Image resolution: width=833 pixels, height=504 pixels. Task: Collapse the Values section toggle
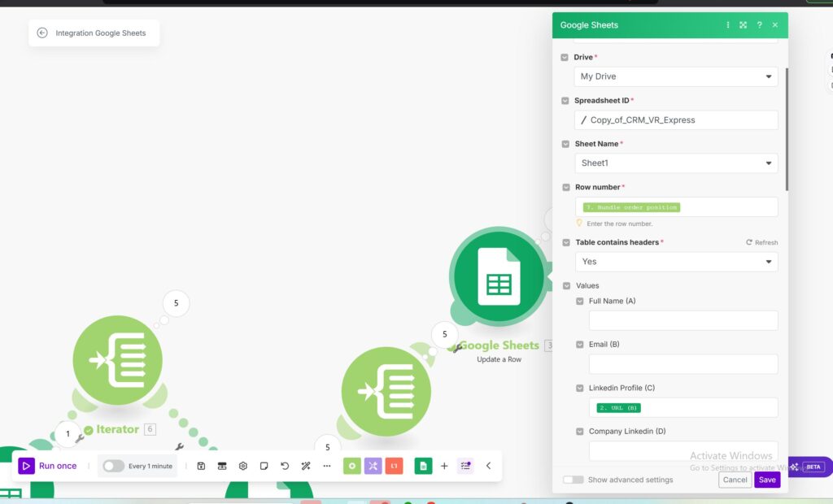[566, 285]
